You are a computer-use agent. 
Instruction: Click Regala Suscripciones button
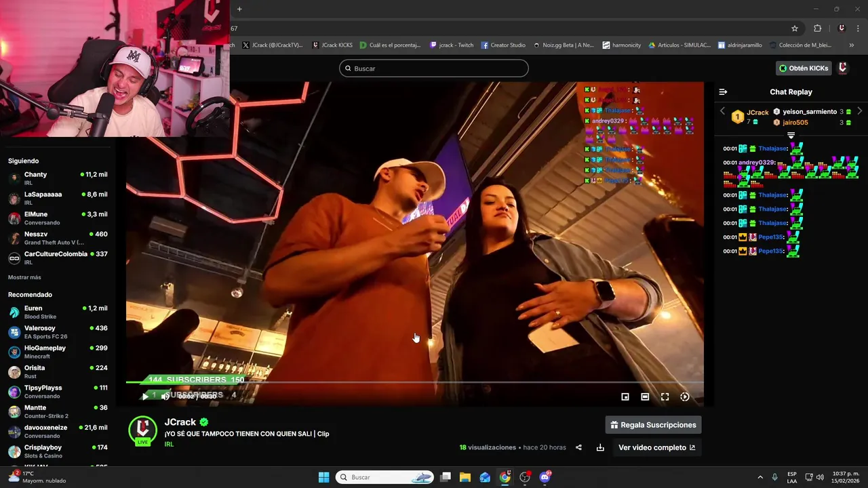(653, 425)
